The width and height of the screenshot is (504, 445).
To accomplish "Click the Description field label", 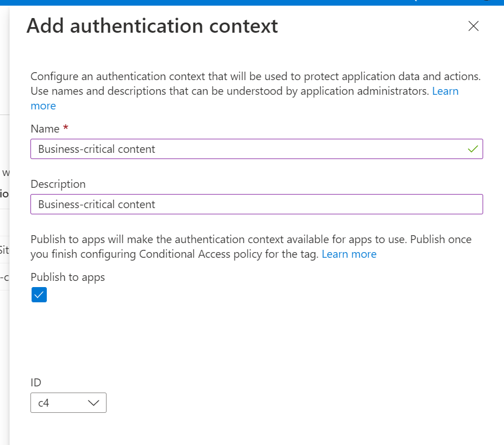I will [58, 184].
